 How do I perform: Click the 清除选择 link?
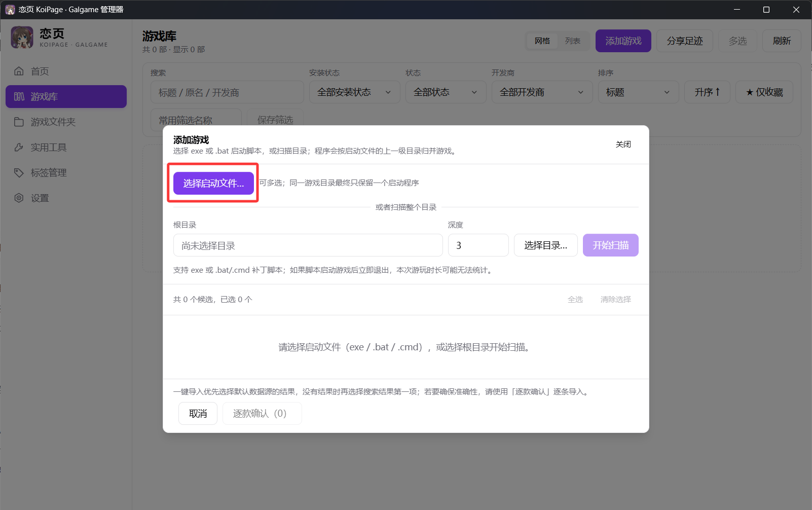tap(616, 300)
